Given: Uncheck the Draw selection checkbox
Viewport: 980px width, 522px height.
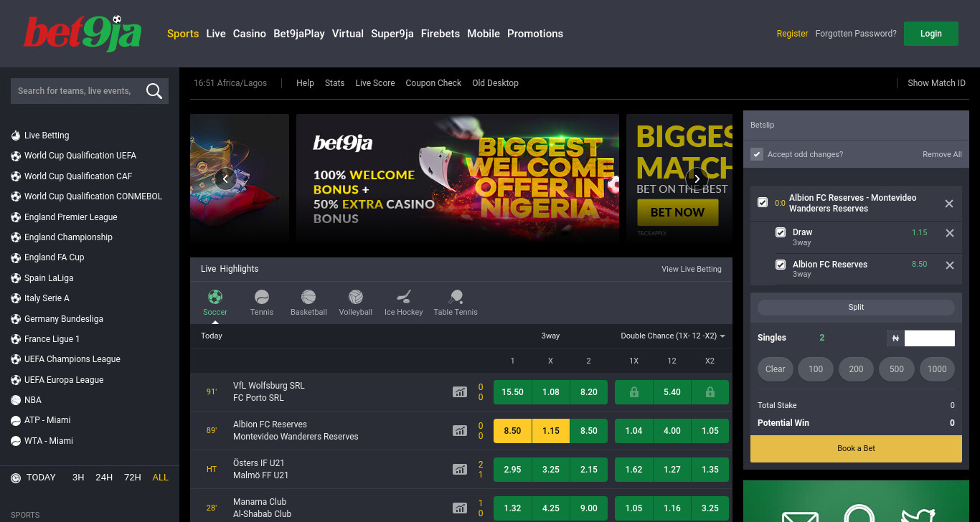Looking at the screenshot, I should [781, 232].
